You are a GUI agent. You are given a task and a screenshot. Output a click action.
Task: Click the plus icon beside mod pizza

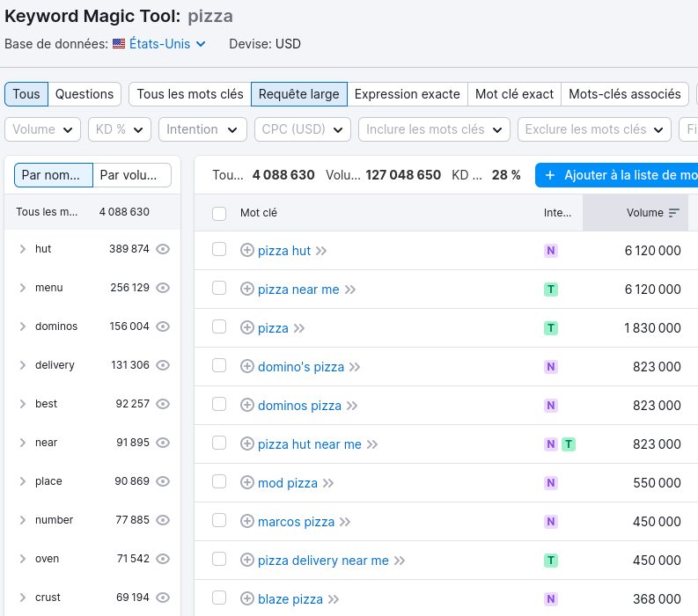(247, 482)
